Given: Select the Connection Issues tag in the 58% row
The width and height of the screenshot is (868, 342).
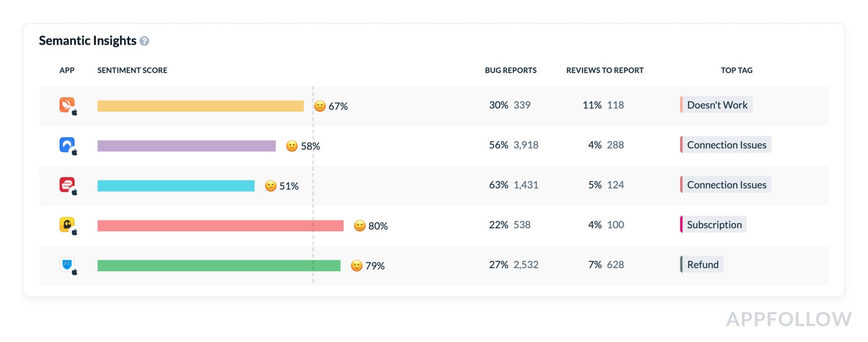Looking at the screenshot, I should pyautogui.click(x=726, y=145).
